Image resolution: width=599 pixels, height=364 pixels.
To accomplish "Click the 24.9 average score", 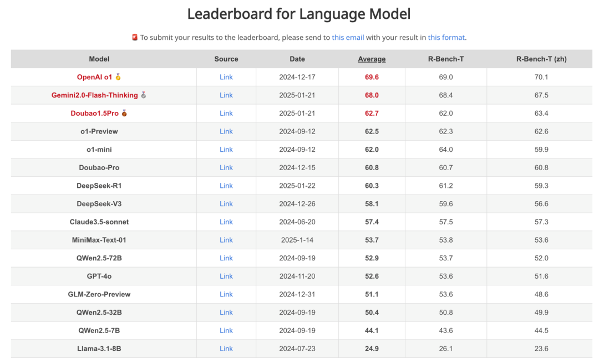I will pyautogui.click(x=372, y=348).
